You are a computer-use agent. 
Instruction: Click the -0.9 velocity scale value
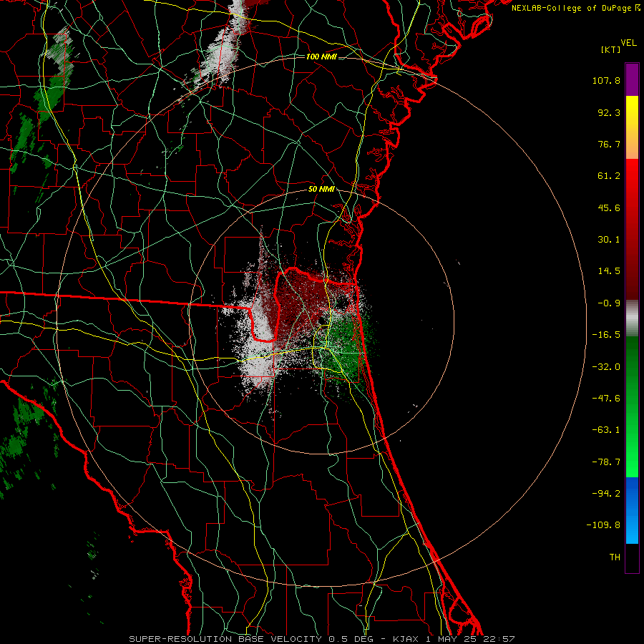609,303
